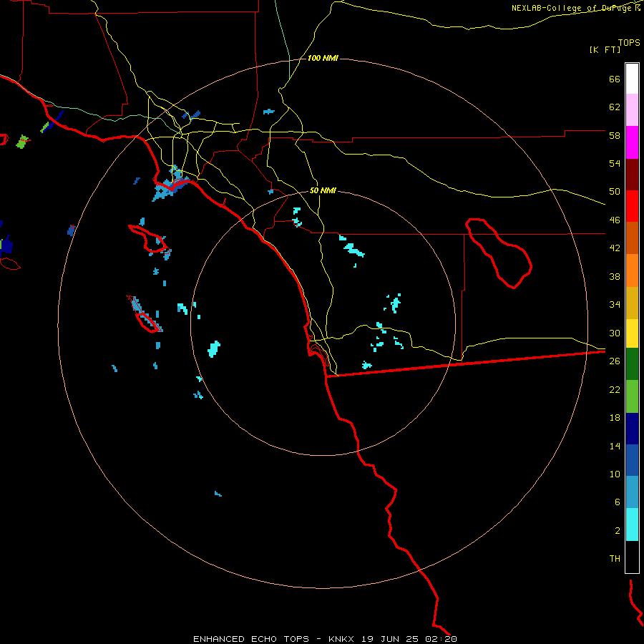Screen dimensions: 644x644
Task: Click the '2' legend label
Action: click(x=618, y=531)
